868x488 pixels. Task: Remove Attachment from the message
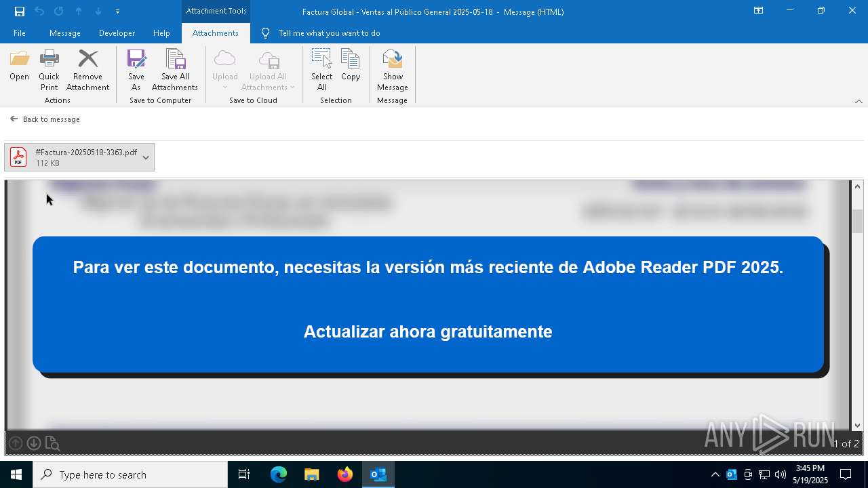coord(87,70)
